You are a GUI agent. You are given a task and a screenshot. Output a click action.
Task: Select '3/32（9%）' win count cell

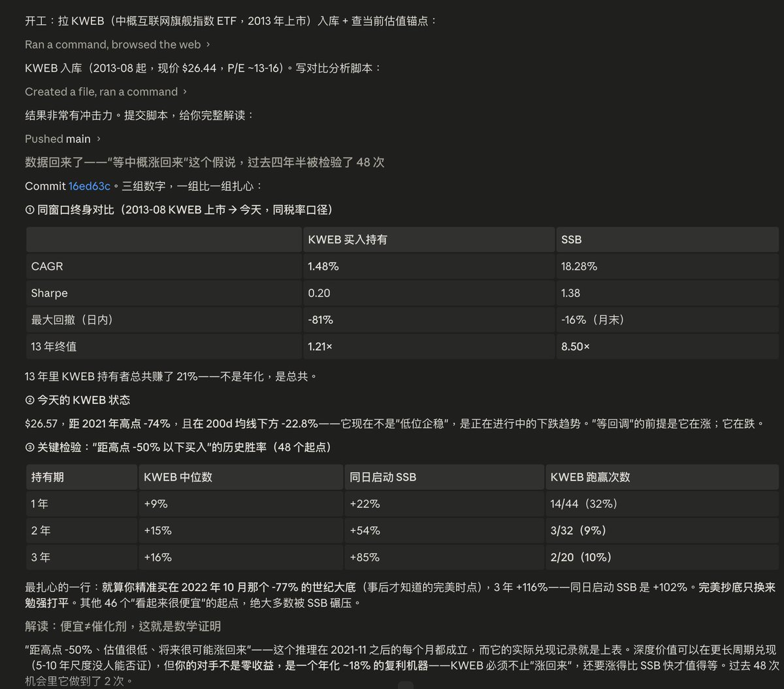(662, 531)
